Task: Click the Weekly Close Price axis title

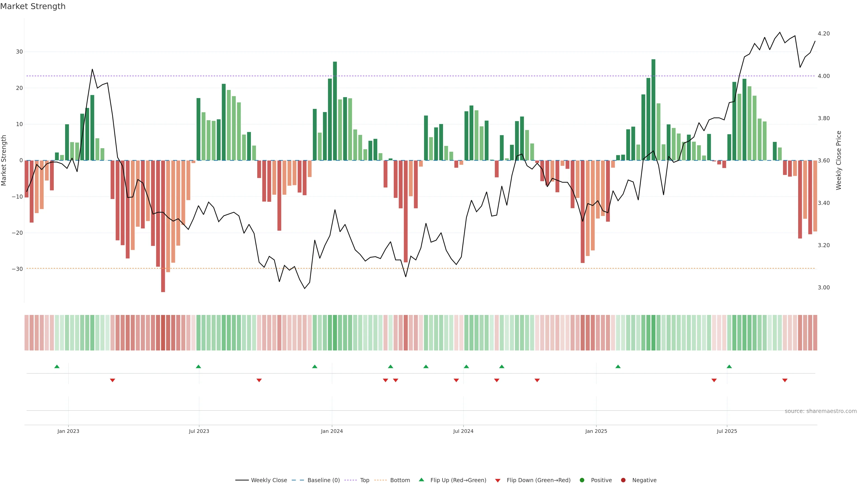Action: [839, 160]
